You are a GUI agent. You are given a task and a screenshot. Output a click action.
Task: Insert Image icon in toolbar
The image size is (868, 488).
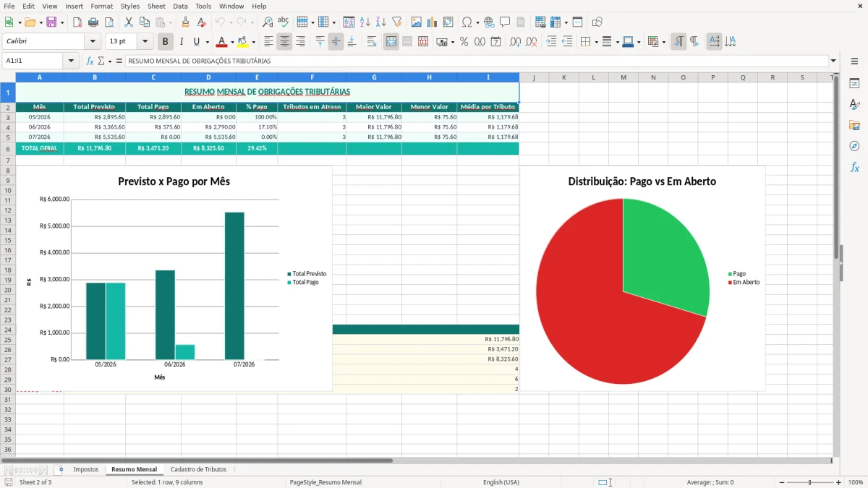tap(416, 22)
